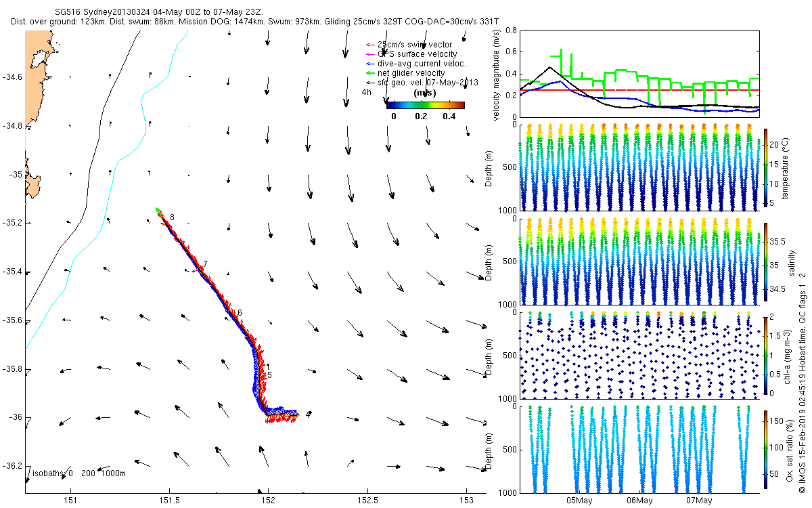Click the temperature colorbar
This screenshot has height=508, width=812.
765,167
